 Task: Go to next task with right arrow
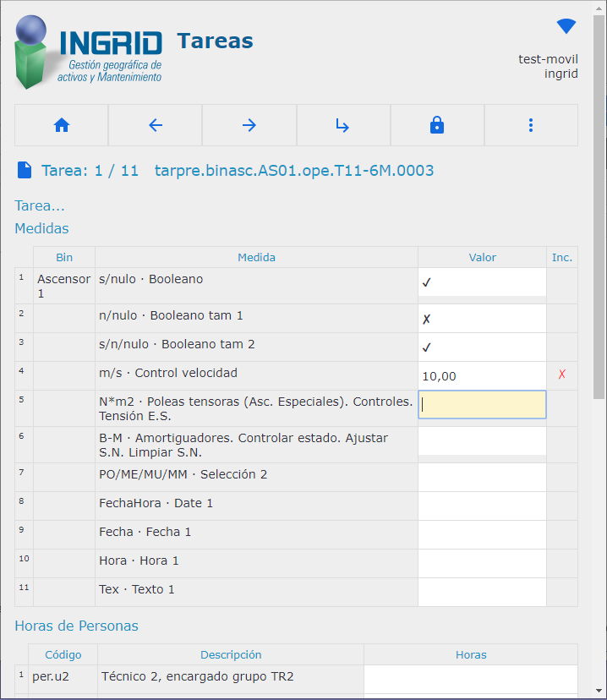coord(249,125)
